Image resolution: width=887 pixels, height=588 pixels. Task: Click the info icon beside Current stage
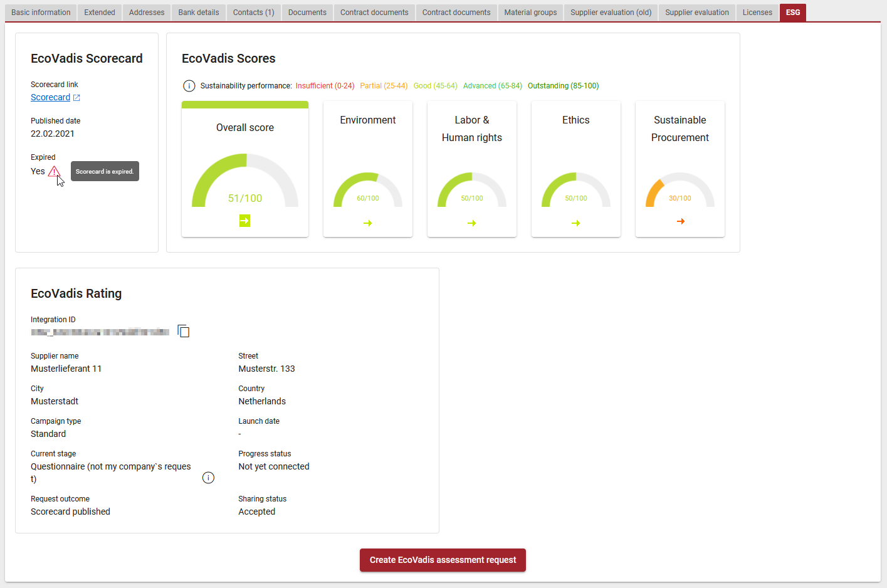tap(209, 478)
